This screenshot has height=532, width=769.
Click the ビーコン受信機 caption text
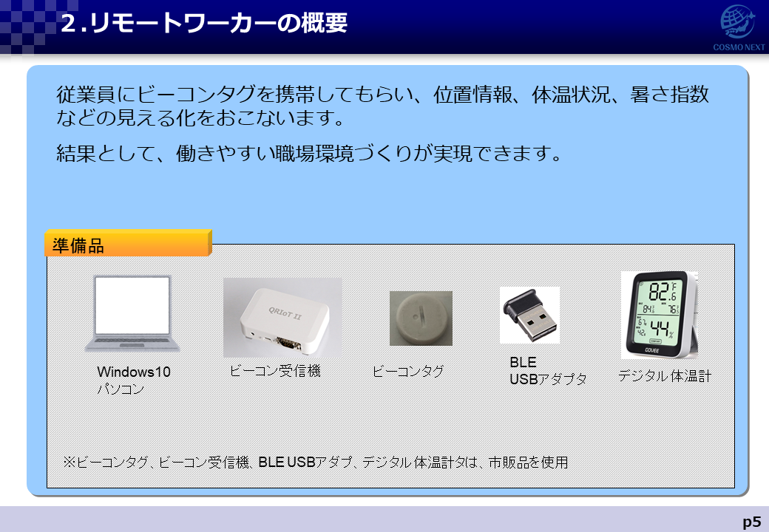[275, 371]
